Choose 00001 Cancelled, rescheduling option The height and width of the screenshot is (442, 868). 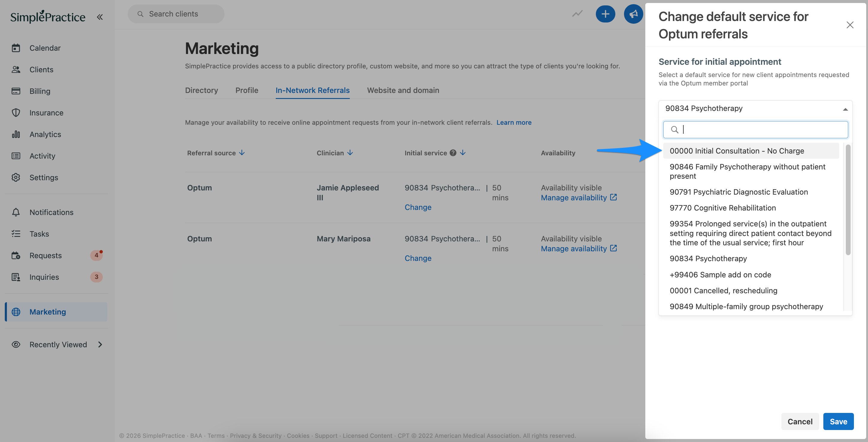point(751,290)
